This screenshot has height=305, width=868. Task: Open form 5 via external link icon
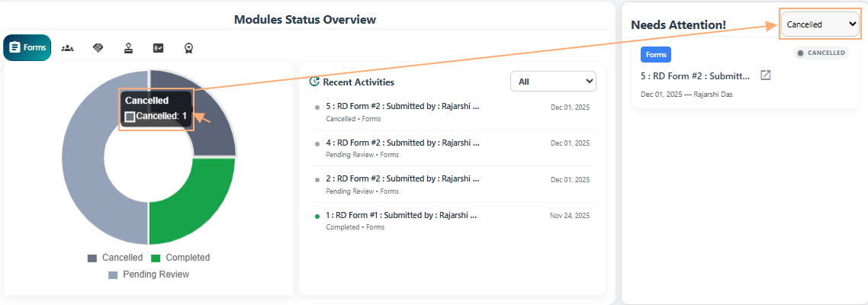click(766, 75)
